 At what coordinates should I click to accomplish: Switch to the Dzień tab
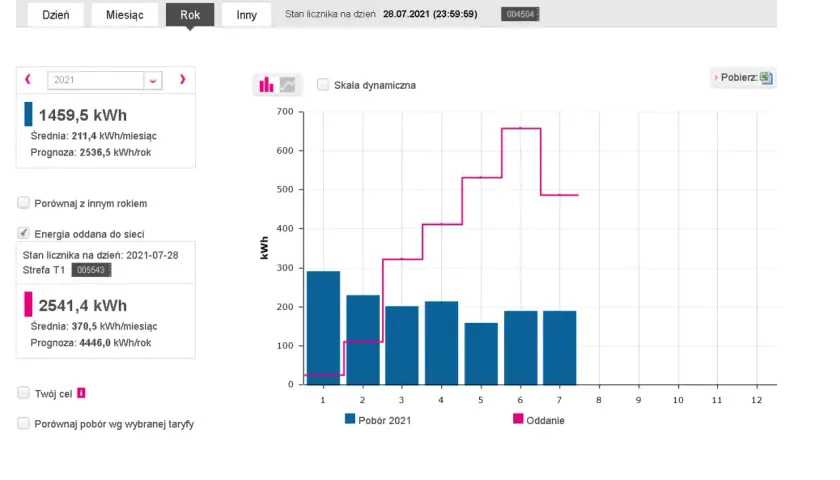pyautogui.click(x=56, y=15)
